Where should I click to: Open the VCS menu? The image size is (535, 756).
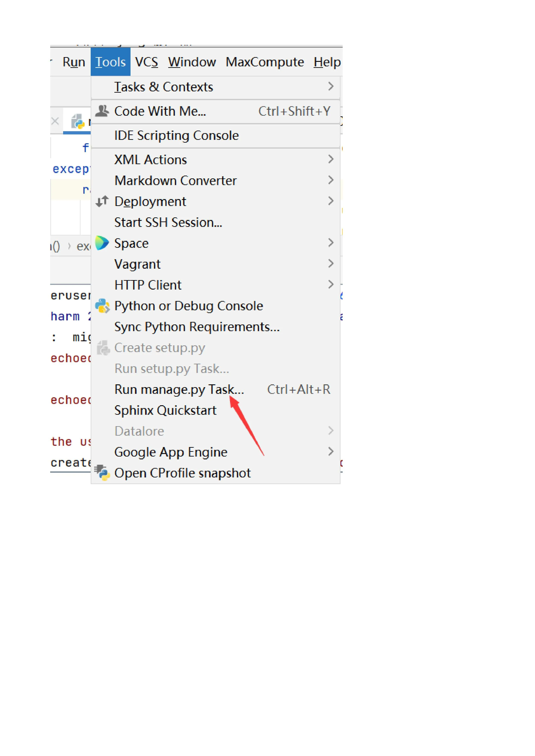click(147, 62)
